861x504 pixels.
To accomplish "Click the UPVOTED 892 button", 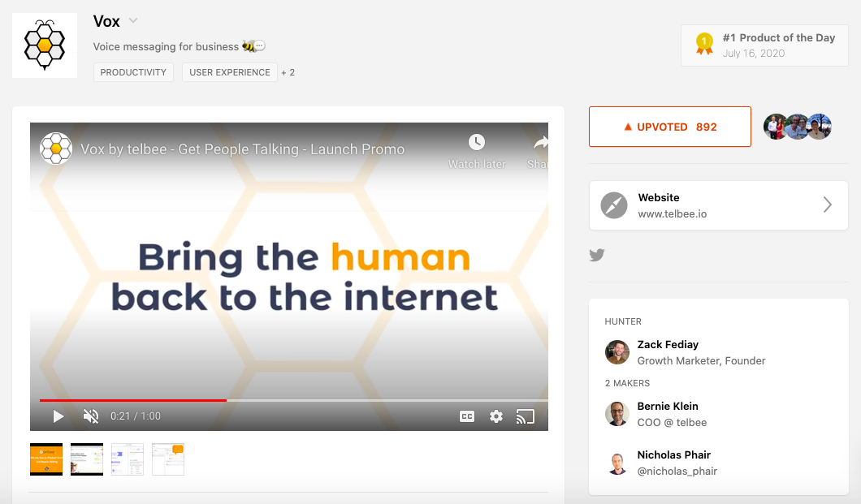I will coord(670,127).
